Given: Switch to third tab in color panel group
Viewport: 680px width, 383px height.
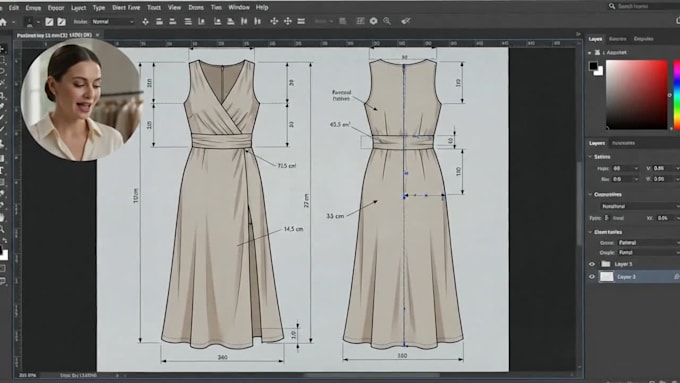Looking at the screenshot, I should coord(644,39).
